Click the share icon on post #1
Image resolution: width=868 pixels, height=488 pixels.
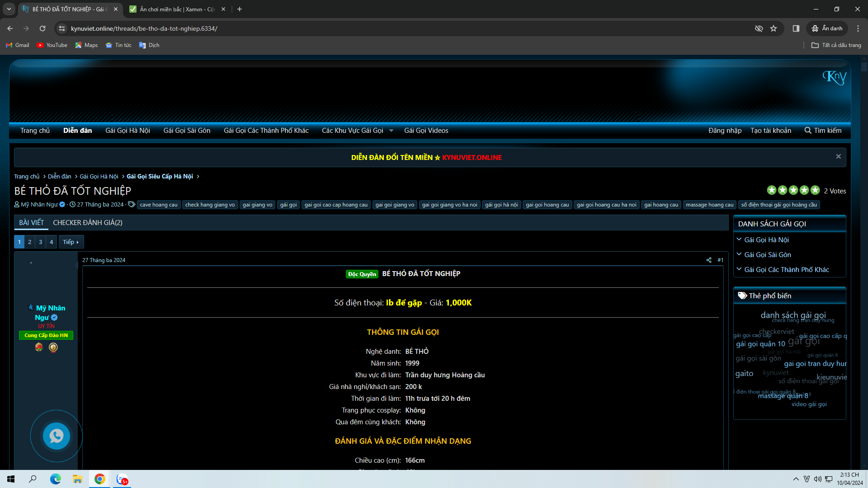[x=708, y=260]
